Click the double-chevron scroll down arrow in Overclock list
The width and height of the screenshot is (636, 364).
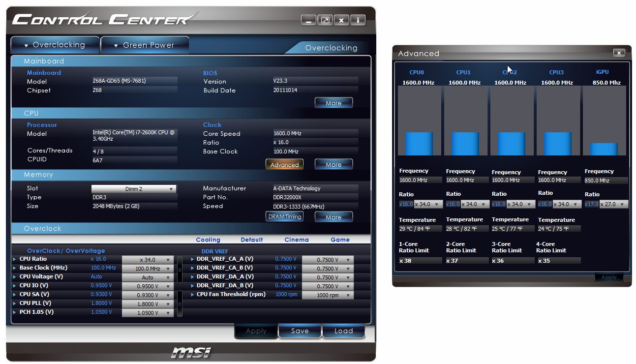coord(180,303)
